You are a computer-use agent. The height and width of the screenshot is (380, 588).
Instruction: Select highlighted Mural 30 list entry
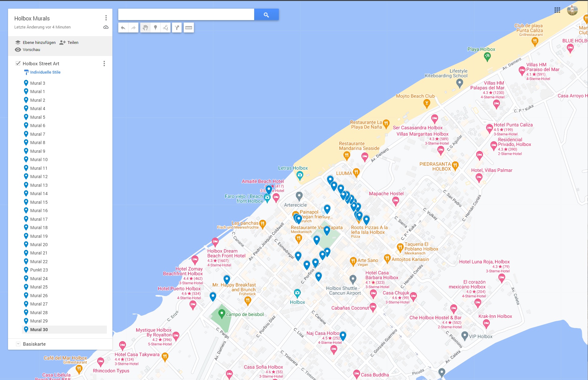point(64,330)
